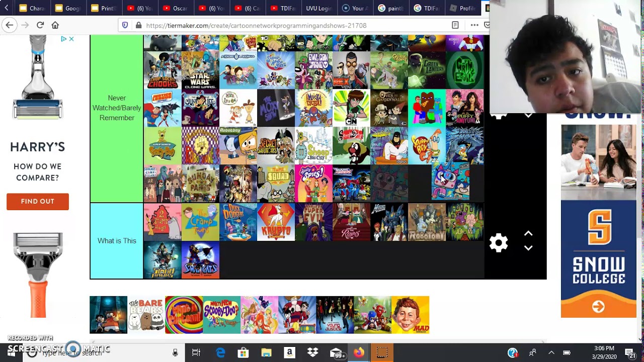This screenshot has width=644, height=362.
Task: Open Dropbox from taskbar
Action: 312,353
